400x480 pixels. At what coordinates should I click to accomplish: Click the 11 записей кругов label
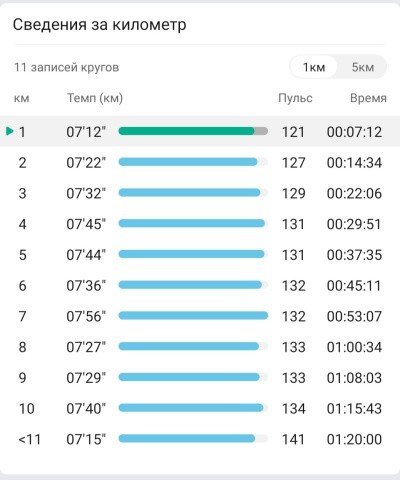point(66,67)
